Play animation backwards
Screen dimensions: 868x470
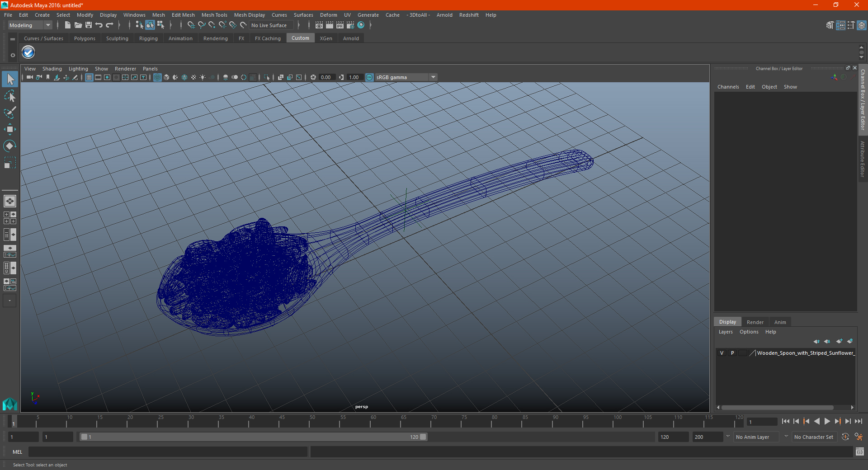coord(816,421)
